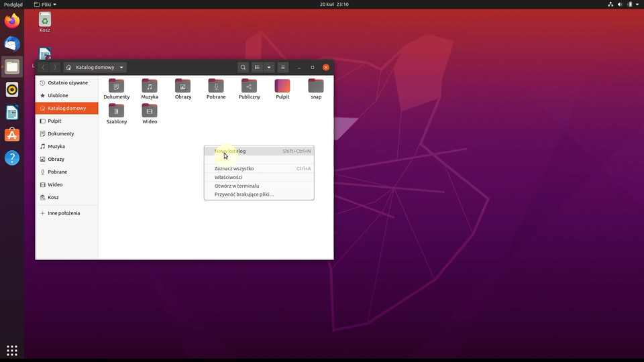Toggle the list/grid view button
This screenshot has width=644, height=362.
pyautogui.click(x=258, y=67)
